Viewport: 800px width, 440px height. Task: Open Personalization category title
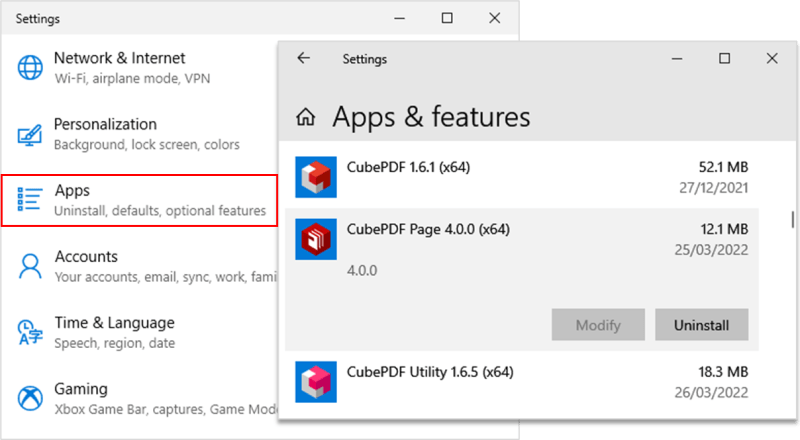[x=105, y=124]
